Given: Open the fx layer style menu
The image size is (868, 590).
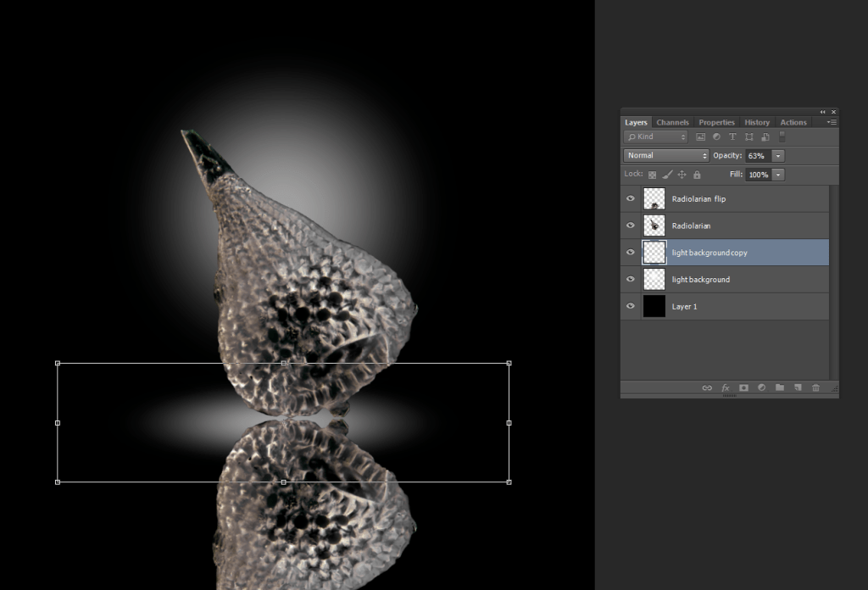Looking at the screenshot, I should [726, 388].
